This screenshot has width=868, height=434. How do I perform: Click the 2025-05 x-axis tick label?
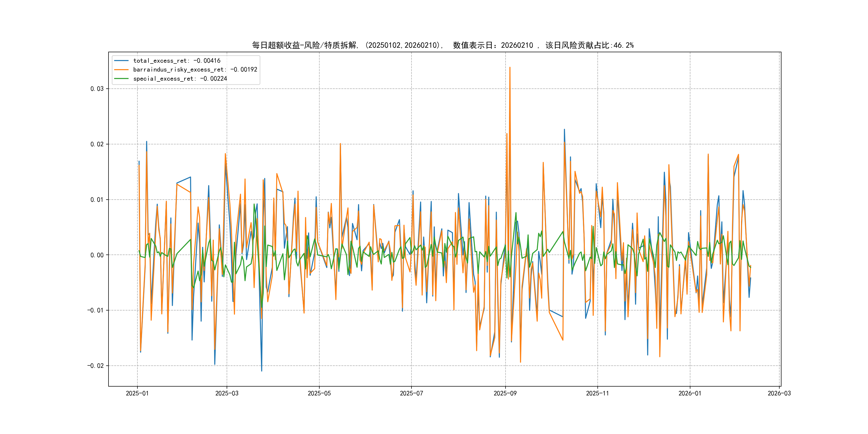coord(319,393)
